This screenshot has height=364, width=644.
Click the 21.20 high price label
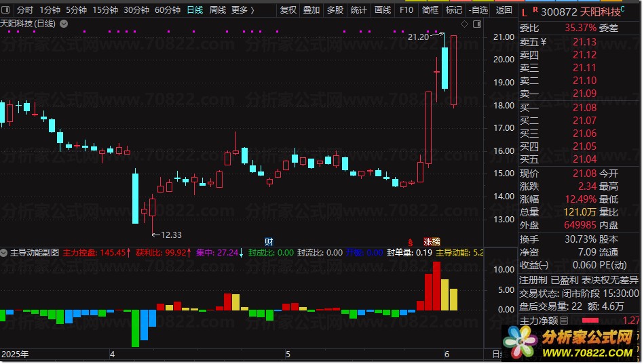pyautogui.click(x=418, y=37)
